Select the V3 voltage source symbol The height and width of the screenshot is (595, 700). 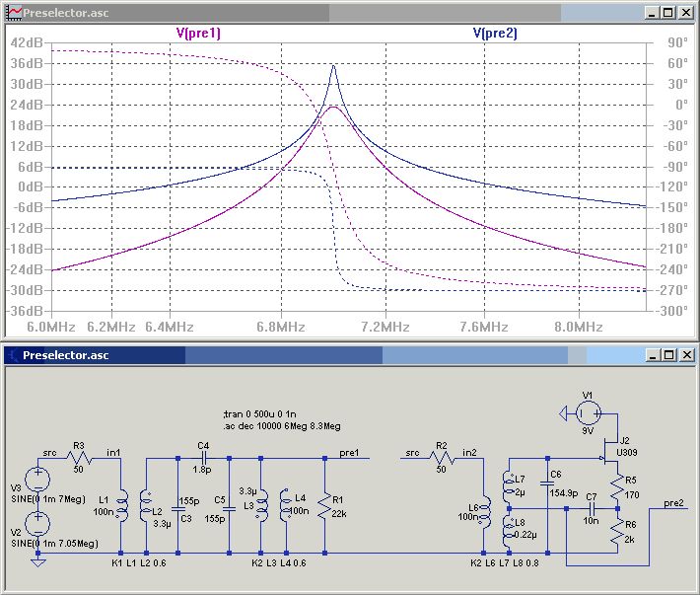pos(37,481)
